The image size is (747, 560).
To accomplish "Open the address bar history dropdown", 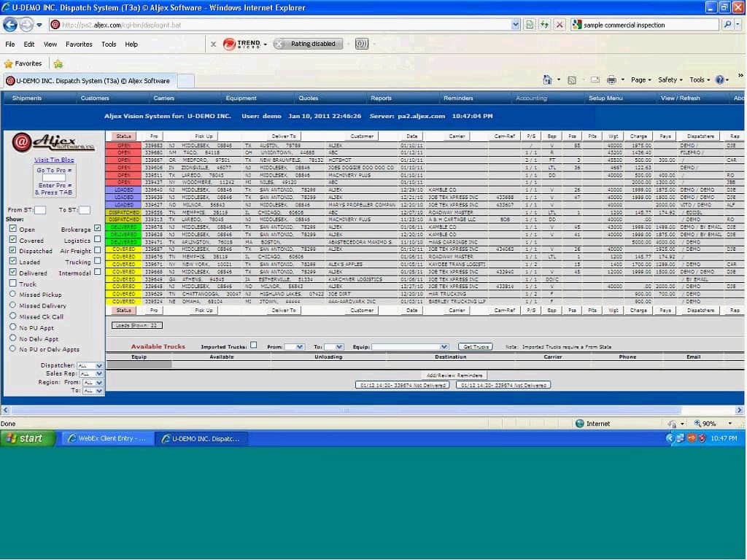I will point(515,25).
